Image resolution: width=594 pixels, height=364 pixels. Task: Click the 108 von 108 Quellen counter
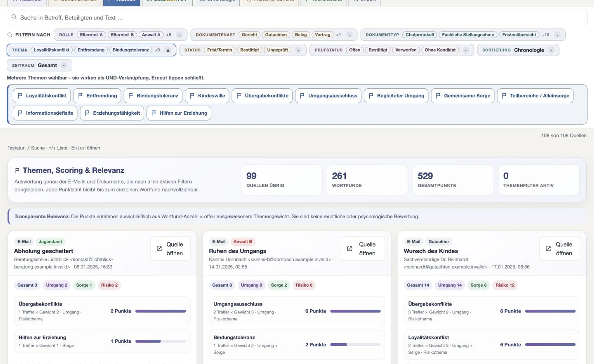click(x=564, y=135)
